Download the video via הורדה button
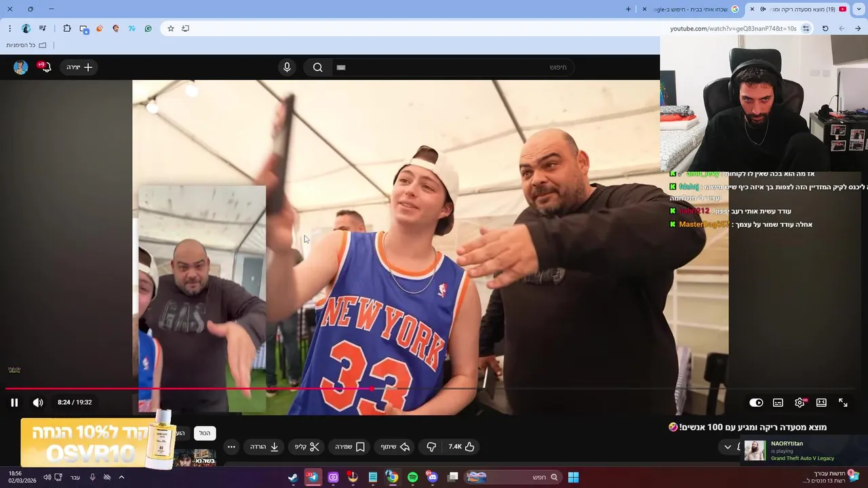 tap(264, 447)
